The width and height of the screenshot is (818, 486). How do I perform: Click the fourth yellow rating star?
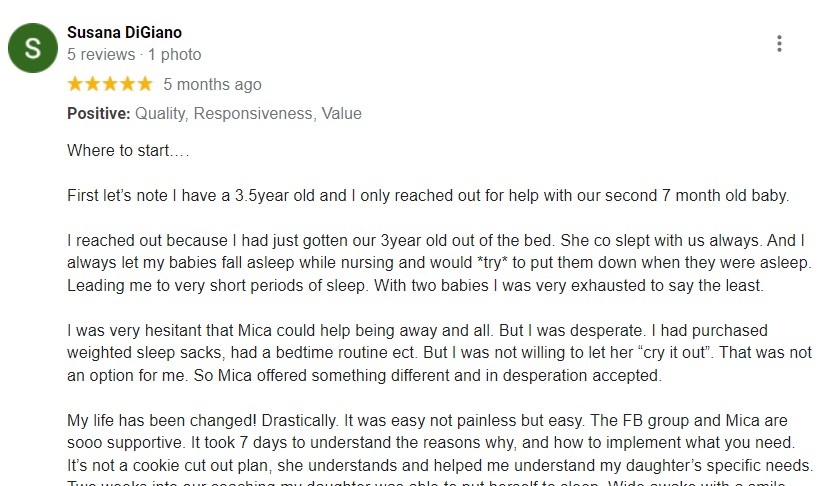[x=128, y=84]
